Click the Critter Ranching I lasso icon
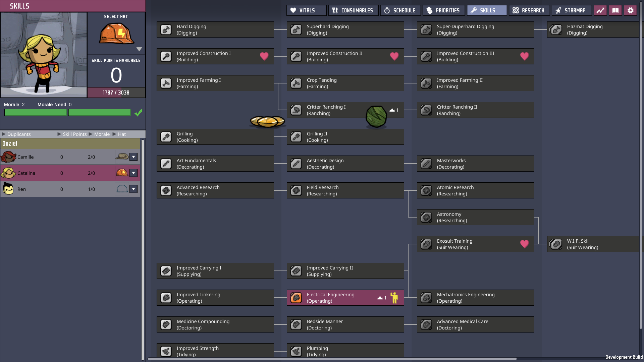This screenshot has width=644, height=362. [x=296, y=110]
